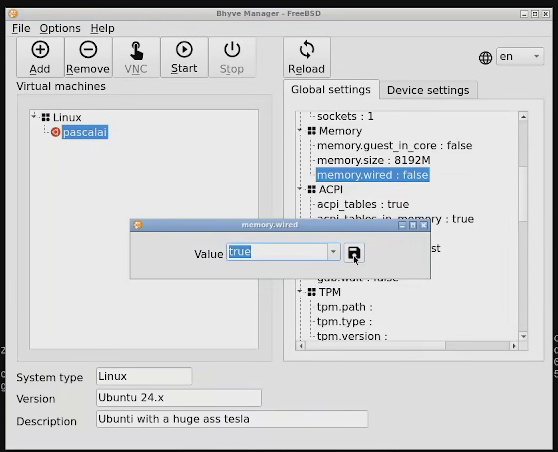The image size is (558, 452).
Task: Click the Ubuntu icon beside pascalai
Action: coord(55,132)
